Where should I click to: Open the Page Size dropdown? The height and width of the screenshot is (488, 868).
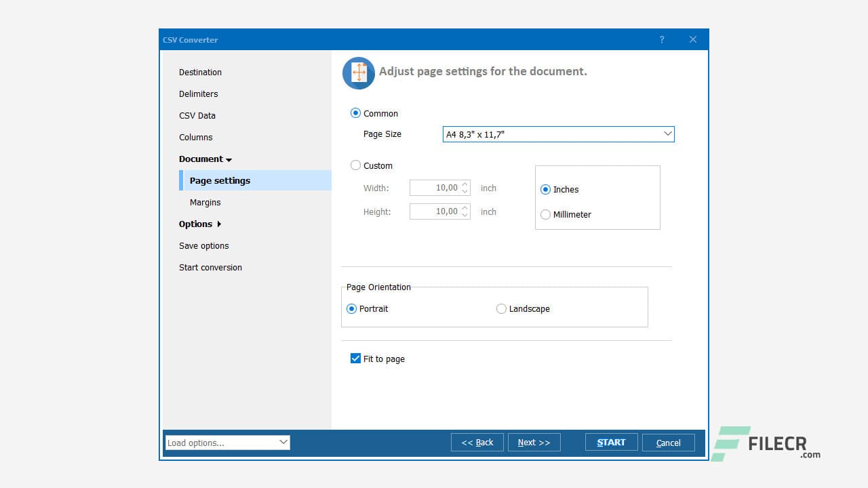(668, 134)
